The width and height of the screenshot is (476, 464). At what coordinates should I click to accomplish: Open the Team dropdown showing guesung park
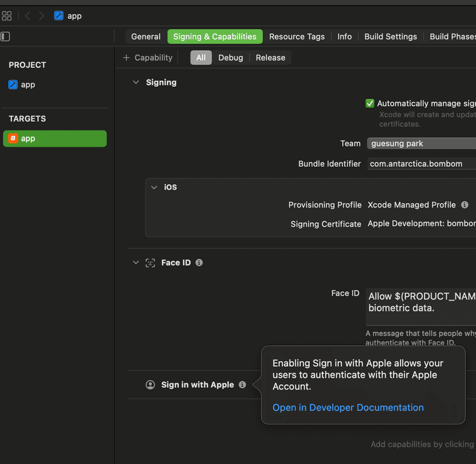[421, 143]
